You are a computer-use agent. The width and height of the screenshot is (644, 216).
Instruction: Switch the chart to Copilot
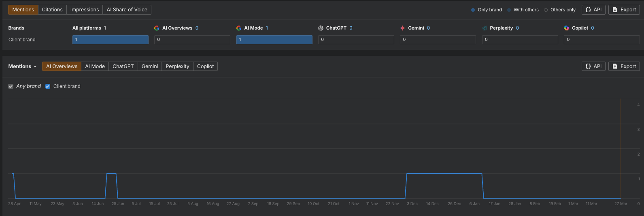[205, 66]
